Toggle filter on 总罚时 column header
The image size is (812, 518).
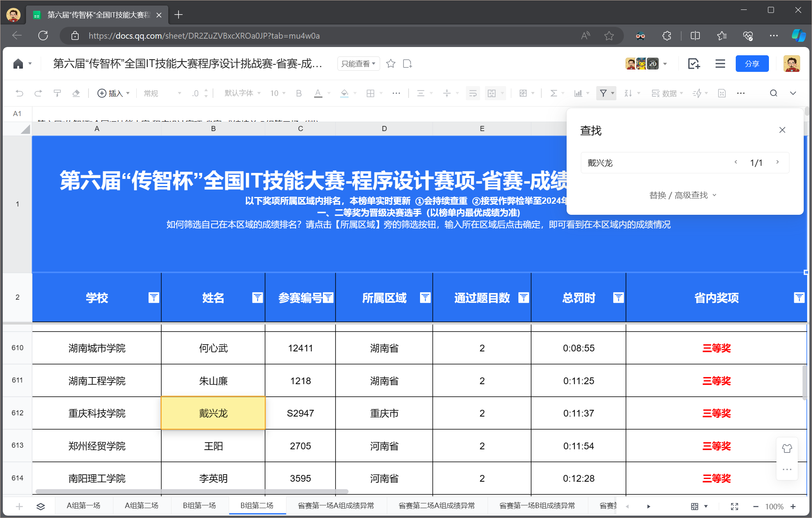coord(618,298)
